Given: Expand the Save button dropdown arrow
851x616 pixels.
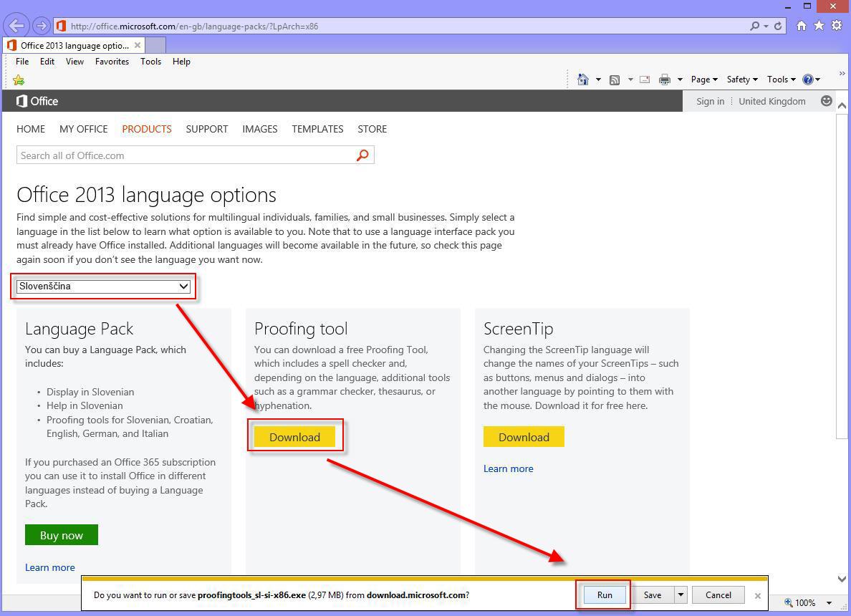Looking at the screenshot, I should (x=681, y=595).
